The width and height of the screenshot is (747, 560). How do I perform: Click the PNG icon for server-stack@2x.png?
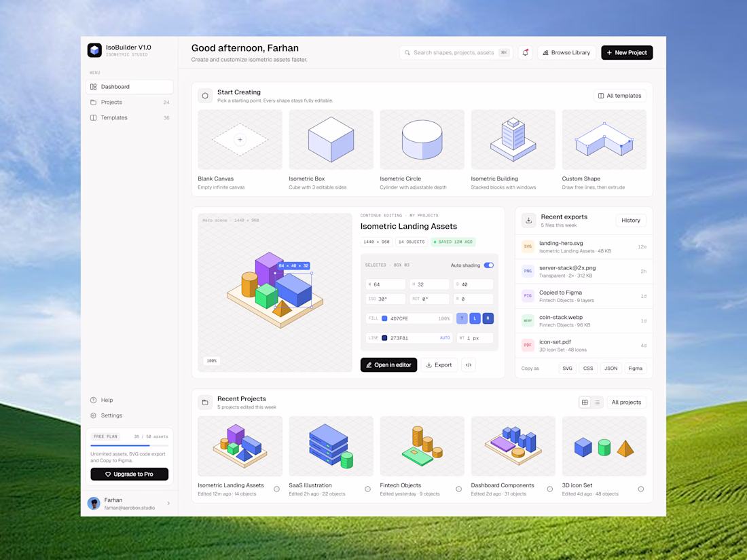(528, 272)
